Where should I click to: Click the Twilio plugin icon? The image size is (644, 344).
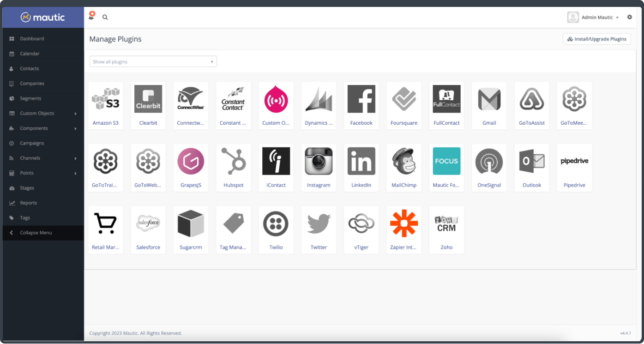(276, 229)
